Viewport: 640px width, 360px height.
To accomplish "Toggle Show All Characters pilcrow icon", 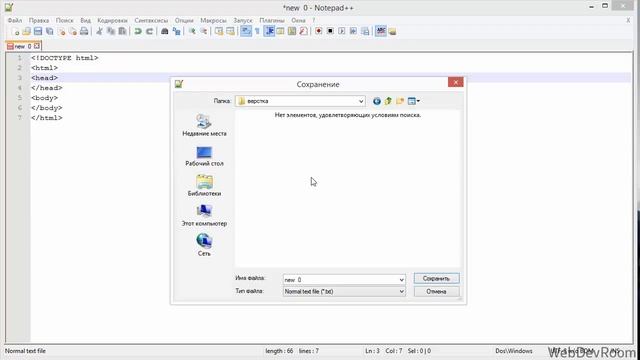I will tap(257, 31).
